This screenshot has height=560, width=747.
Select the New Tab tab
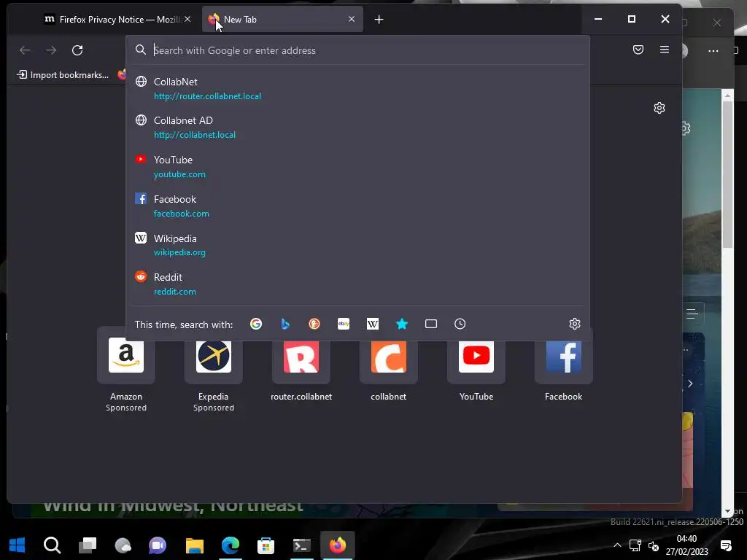pyautogui.click(x=282, y=20)
